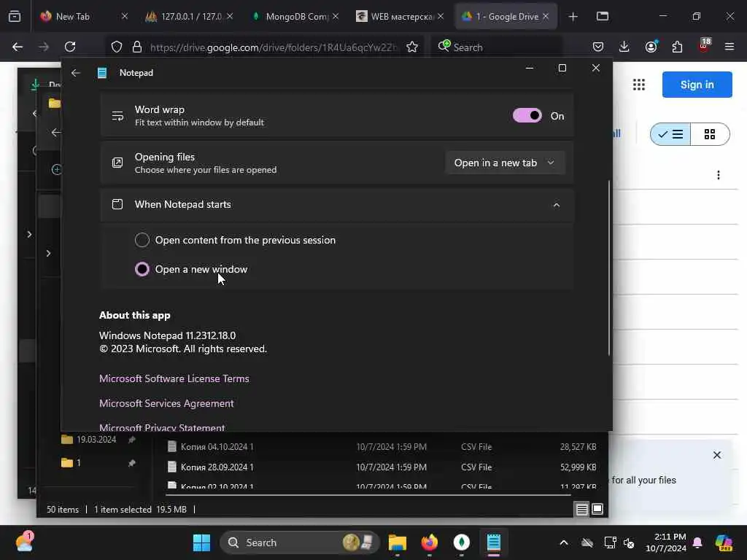
Task: Click the Notepad settings vertical scrollbar
Action: [609, 268]
